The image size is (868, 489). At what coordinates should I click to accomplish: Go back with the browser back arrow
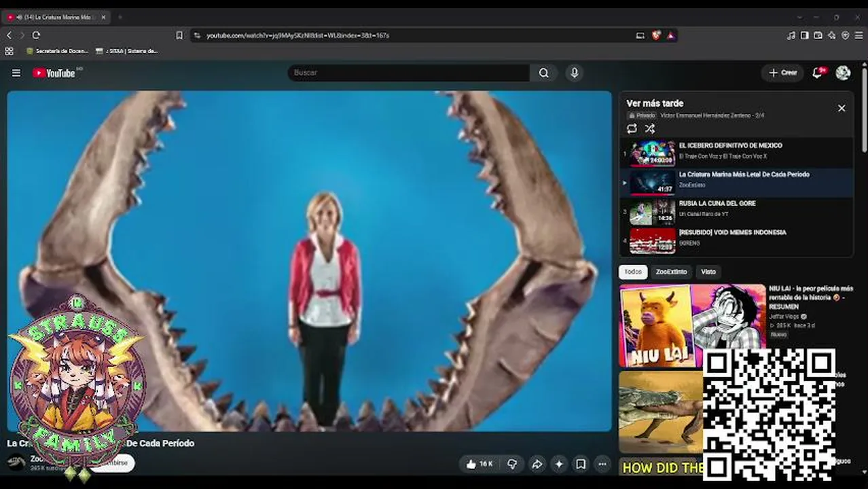pyautogui.click(x=9, y=35)
